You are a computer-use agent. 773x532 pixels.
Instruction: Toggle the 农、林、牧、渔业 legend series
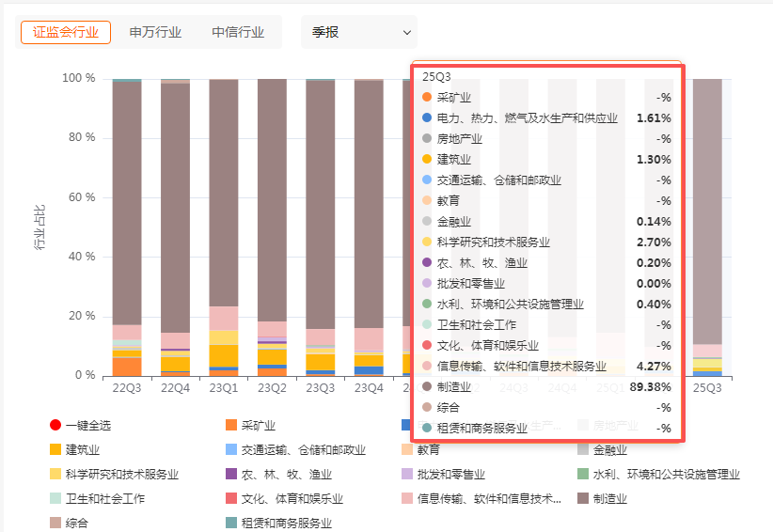(x=278, y=475)
